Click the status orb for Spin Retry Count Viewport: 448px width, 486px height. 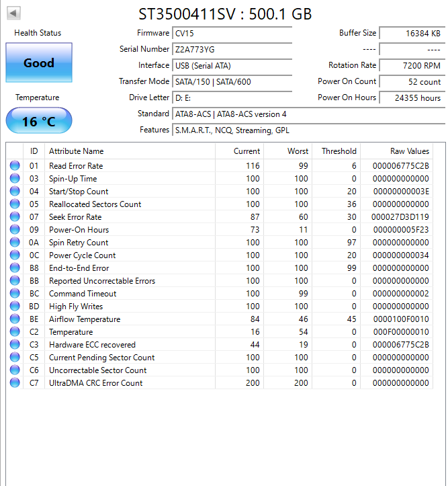pos(15,242)
